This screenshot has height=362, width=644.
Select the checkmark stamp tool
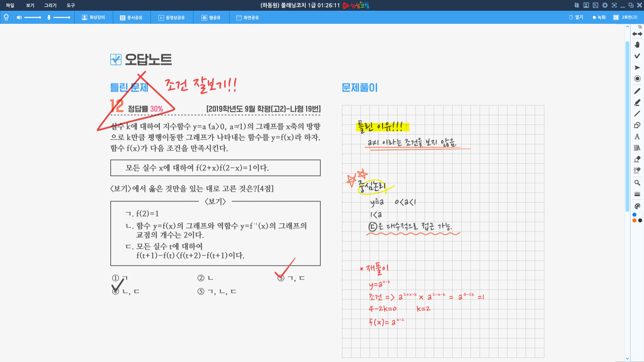[x=637, y=56]
